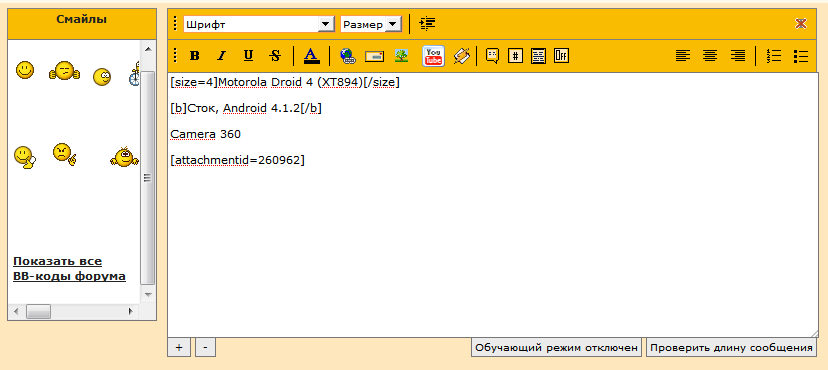
Task: Align text to the right
Action: point(737,55)
